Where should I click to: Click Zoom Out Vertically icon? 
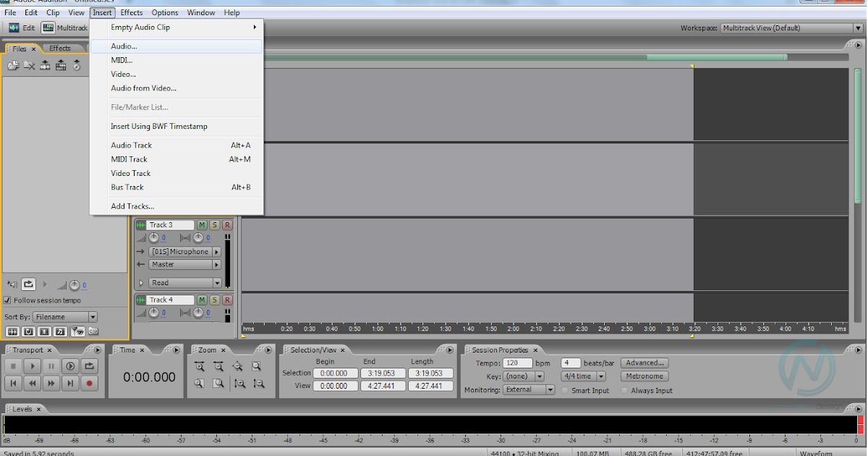[x=259, y=384]
